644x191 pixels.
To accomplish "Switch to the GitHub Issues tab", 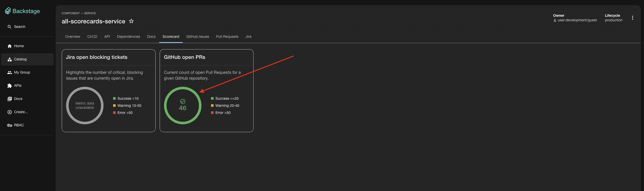I will tap(198, 37).
